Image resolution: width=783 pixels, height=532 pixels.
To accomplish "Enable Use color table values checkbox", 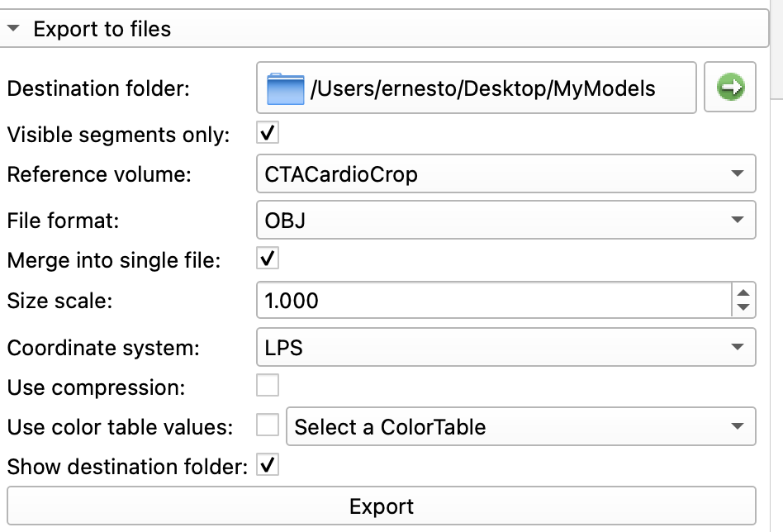I will (268, 425).
